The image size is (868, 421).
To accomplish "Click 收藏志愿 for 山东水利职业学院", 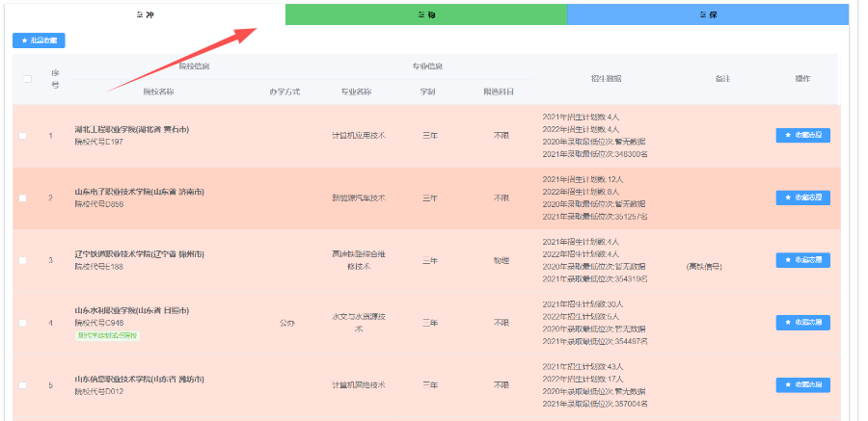I will click(802, 323).
